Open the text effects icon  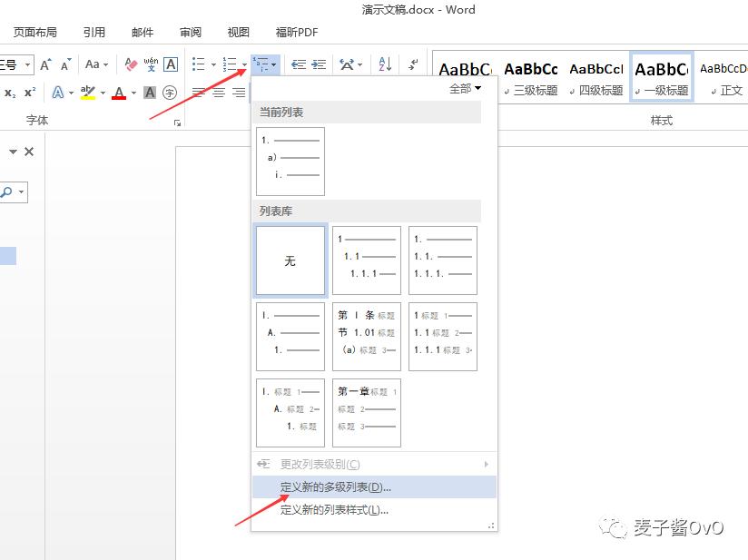point(58,93)
